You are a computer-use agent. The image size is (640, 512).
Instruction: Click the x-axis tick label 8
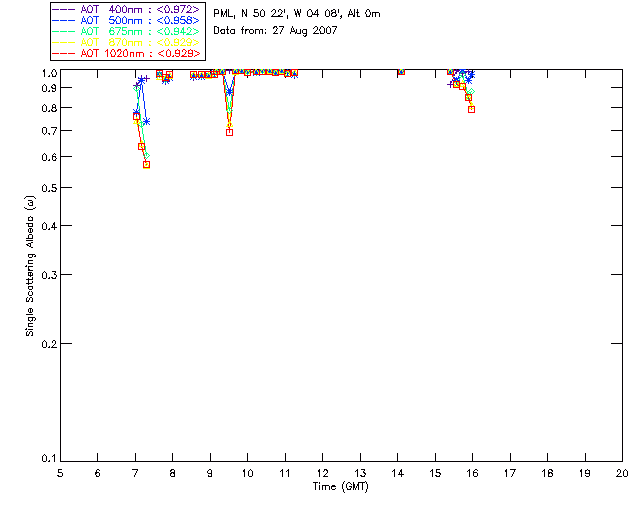pyautogui.click(x=173, y=473)
